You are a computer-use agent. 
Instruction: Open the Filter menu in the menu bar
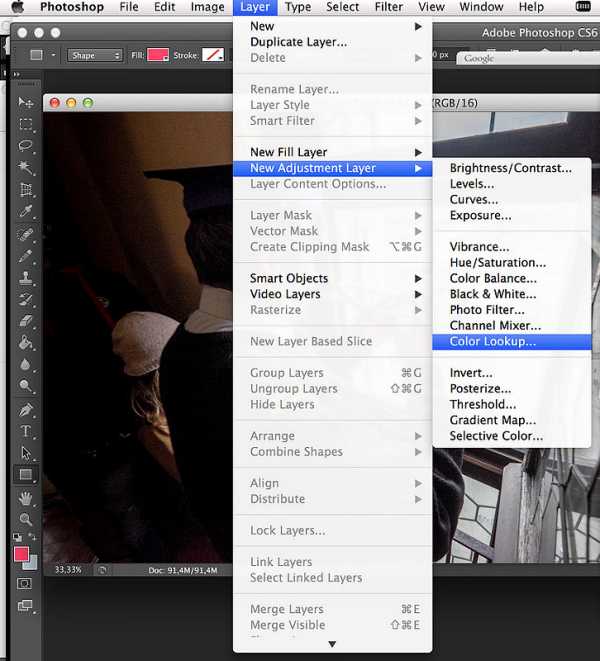pyautogui.click(x=389, y=7)
